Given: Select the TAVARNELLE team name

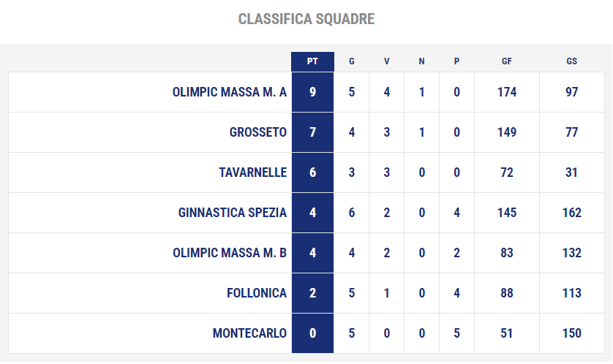Looking at the screenshot, I should pos(253,172).
